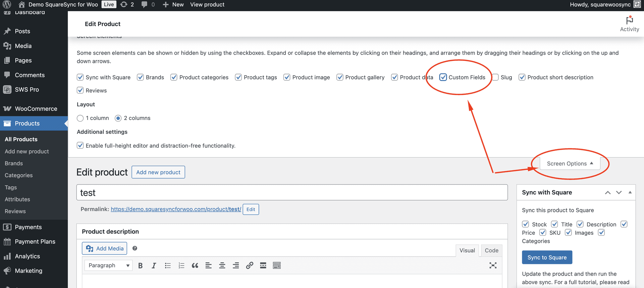
Task: Click the product title field "test"
Action: [292, 193]
